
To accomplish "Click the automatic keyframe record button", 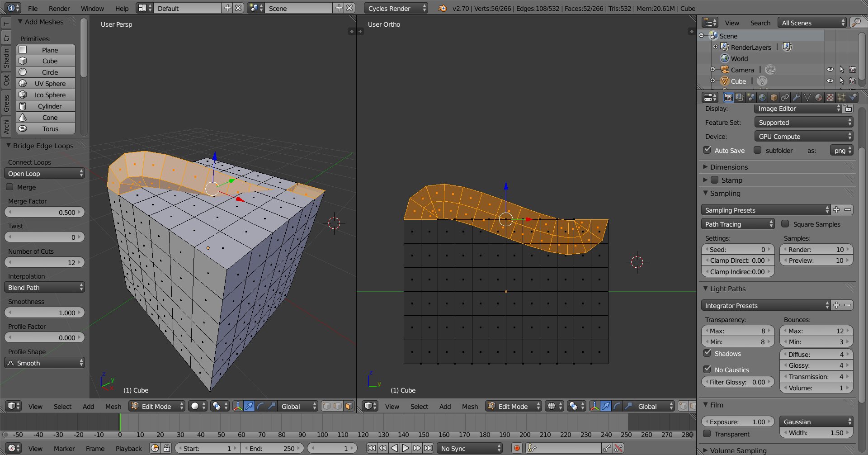I will [517, 448].
